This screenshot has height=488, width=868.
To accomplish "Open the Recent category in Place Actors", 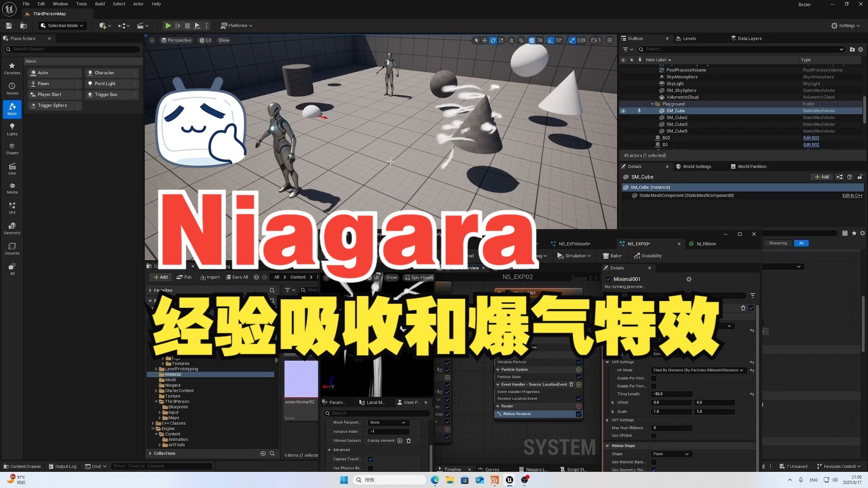I will [x=12, y=89].
